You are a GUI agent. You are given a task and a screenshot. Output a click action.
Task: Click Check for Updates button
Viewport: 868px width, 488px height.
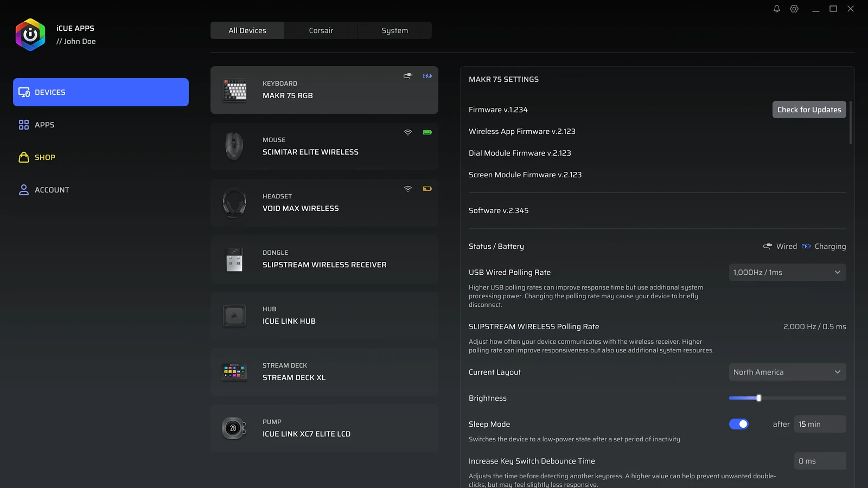click(809, 110)
